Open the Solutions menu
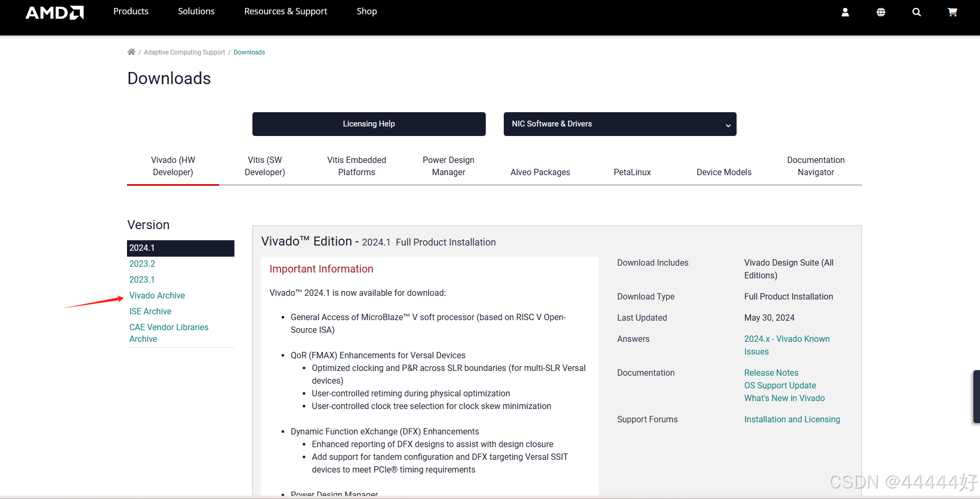The height and width of the screenshot is (499, 980). (196, 11)
